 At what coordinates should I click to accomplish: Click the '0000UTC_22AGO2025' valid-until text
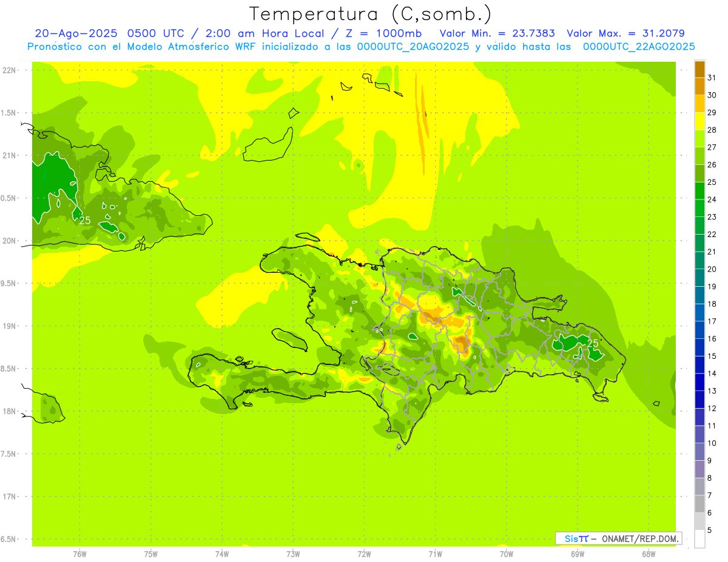[639, 47]
